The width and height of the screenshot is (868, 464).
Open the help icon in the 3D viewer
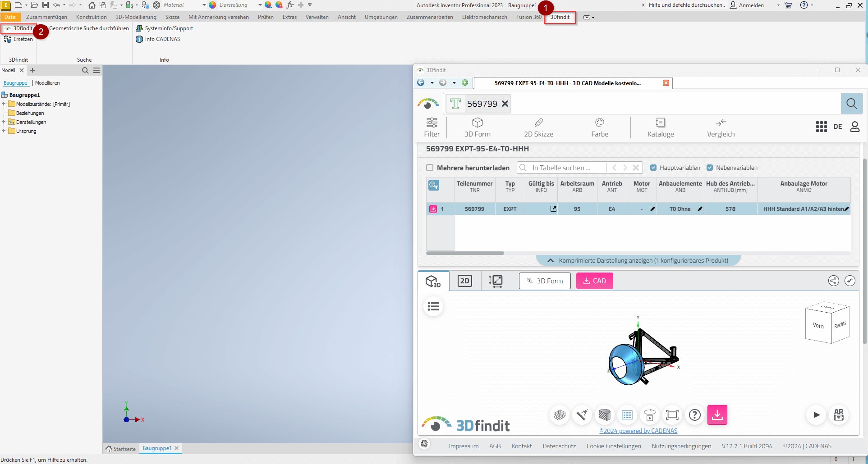695,415
